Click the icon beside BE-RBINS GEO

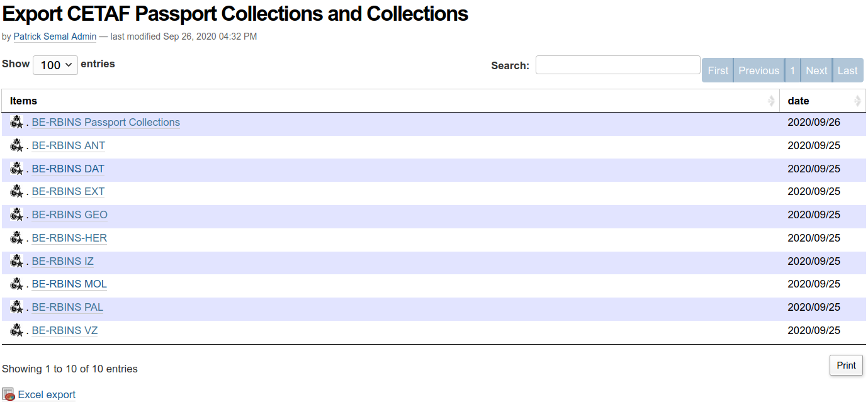pos(17,215)
